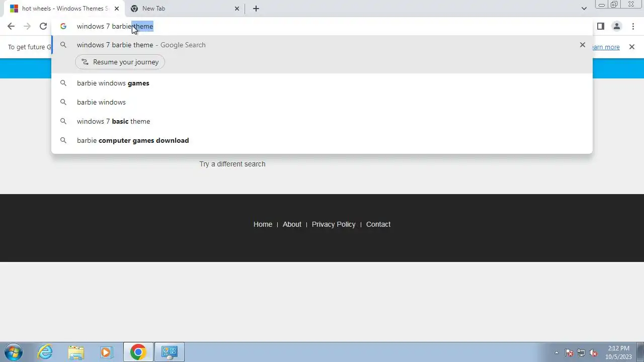Open a new tab with plus button

point(256,9)
